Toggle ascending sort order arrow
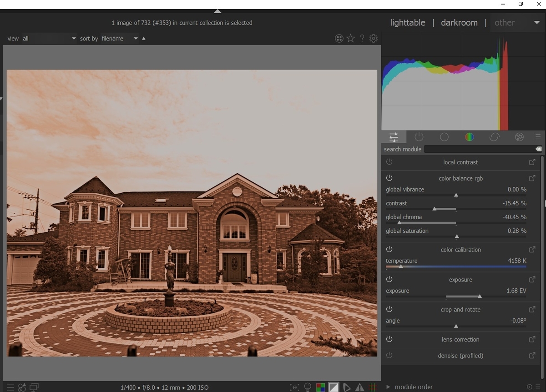 pyautogui.click(x=144, y=38)
